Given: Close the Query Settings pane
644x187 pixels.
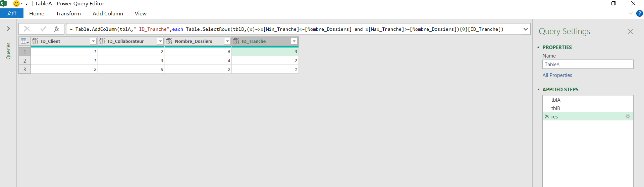Looking at the screenshot, I should (630, 31).
